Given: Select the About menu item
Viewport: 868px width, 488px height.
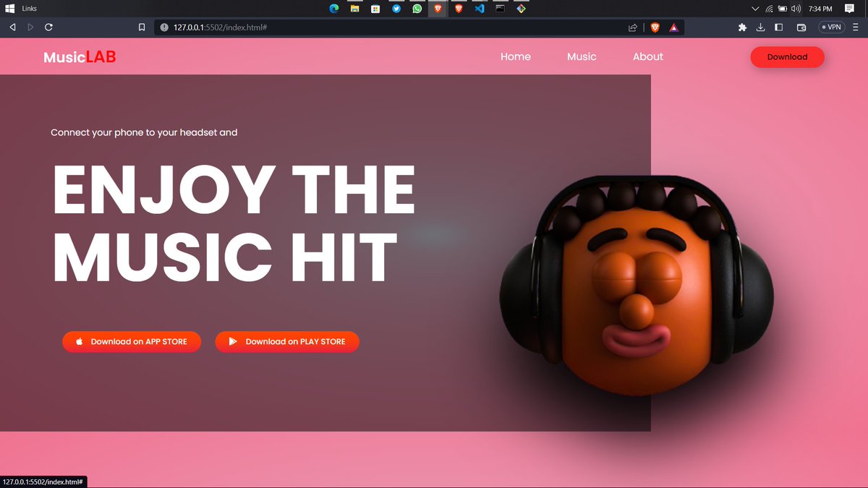Looking at the screenshot, I should (647, 56).
